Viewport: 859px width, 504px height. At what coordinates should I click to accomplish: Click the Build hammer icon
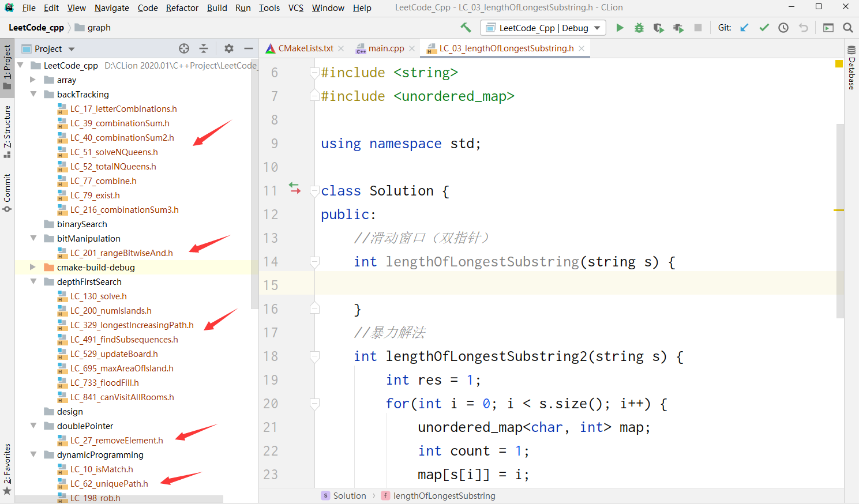pyautogui.click(x=466, y=28)
